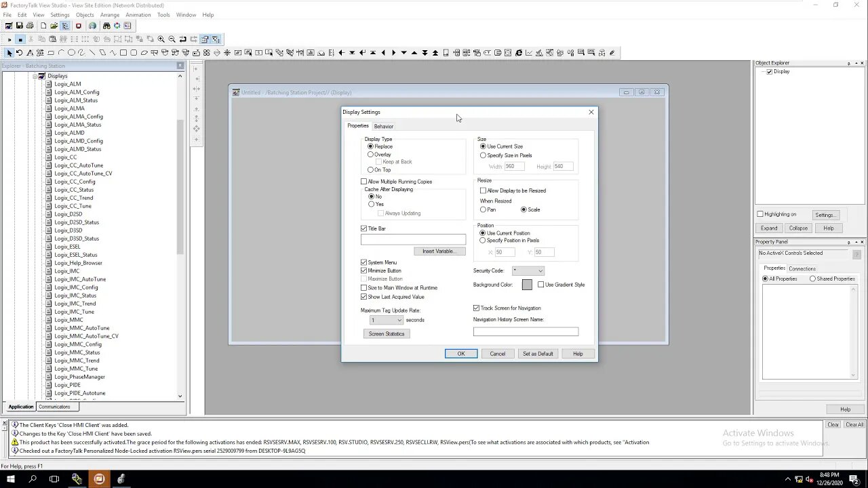Screen dimensions: 868x488
Task: Click the Zoom Out magnifier icon
Action: coord(172,39)
